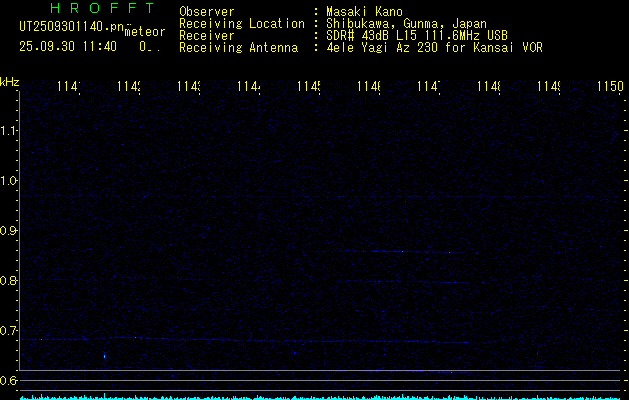Click the "Receiving Location" label

242,24
